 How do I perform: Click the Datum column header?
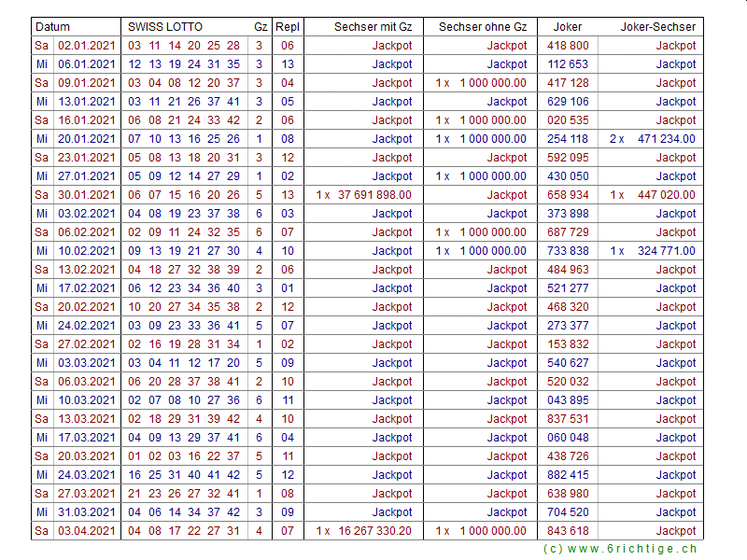pos(52,27)
